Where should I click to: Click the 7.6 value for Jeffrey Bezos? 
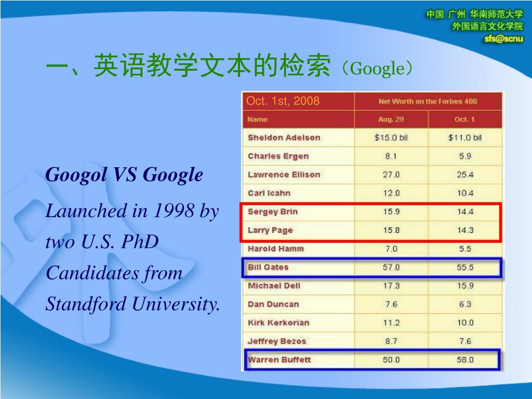tap(465, 341)
